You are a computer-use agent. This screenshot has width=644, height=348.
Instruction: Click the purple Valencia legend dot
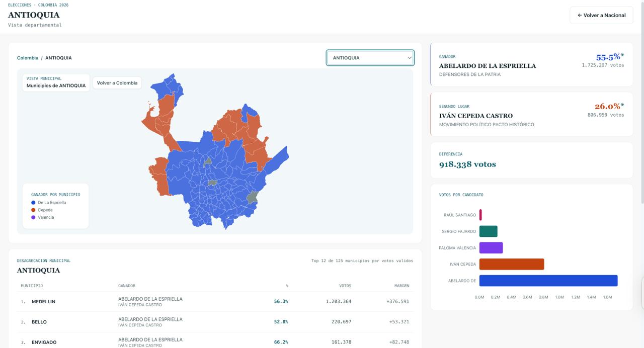(x=33, y=217)
